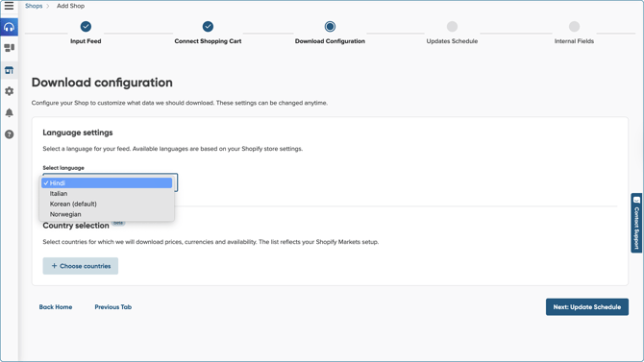
Task: Select Norwegian language option
Action: pos(107,214)
